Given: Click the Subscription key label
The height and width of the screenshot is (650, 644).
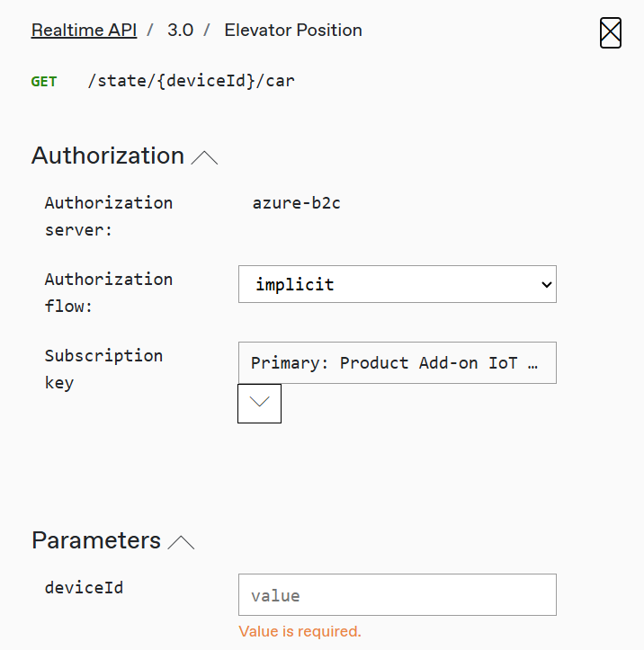Looking at the screenshot, I should click(103, 369).
